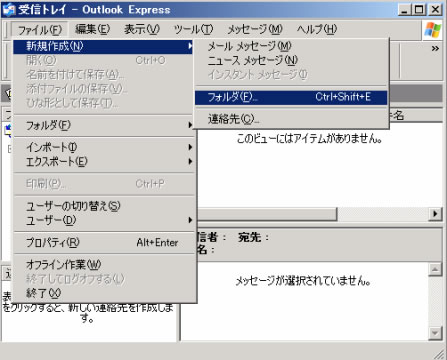Click the horizontal scrollbar thumb in message list
This screenshot has height=360, width=447.
coord(267,214)
